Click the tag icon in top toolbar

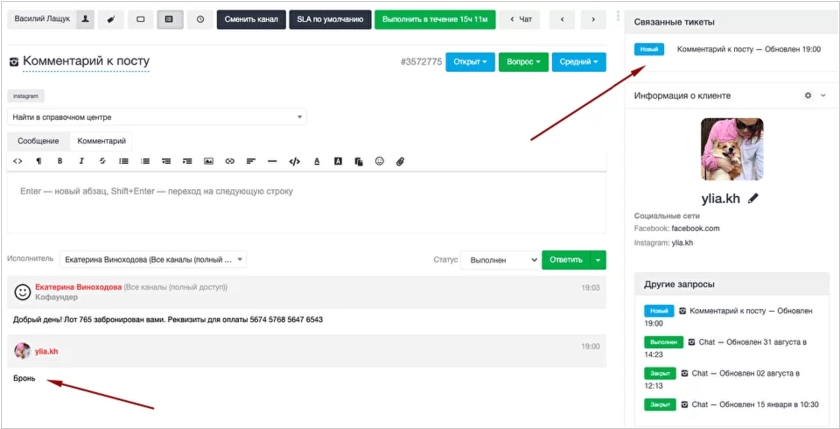[x=111, y=19]
